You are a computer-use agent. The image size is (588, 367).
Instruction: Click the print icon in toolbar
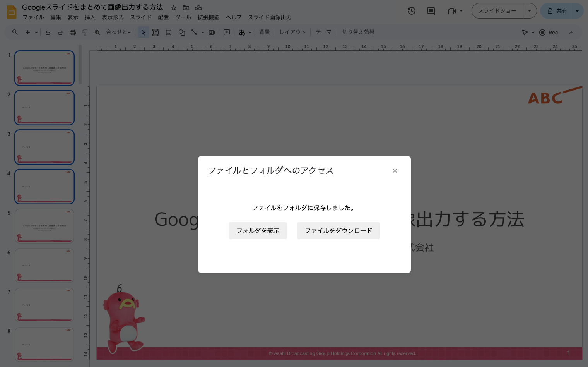(x=72, y=33)
